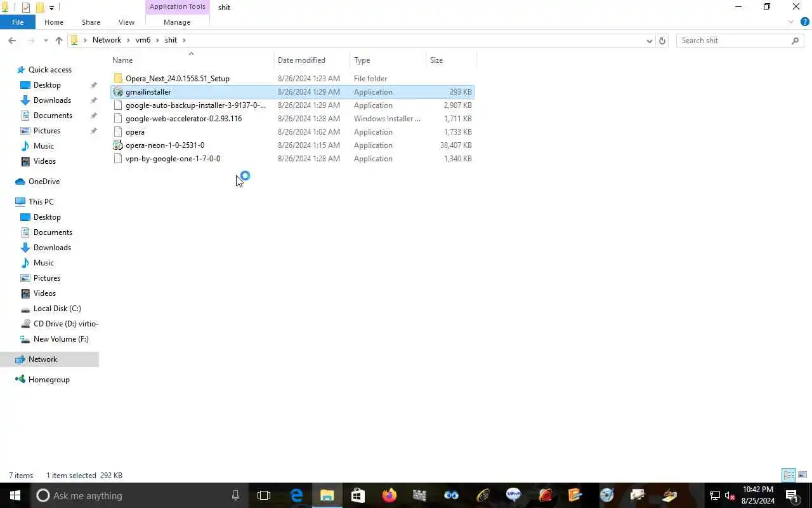Select This PC in navigation pane
812x508 pixels.
[x=41, y=202]
